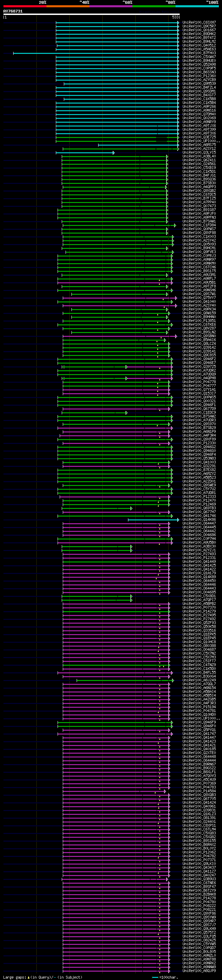Select the UniRef100_A3BL40 label
This screenshot has height=980, width=222.
(x=199, y=156)
